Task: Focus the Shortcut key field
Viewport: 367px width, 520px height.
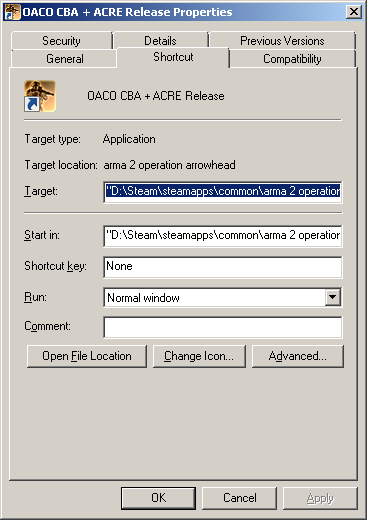Action: [223, 267]
